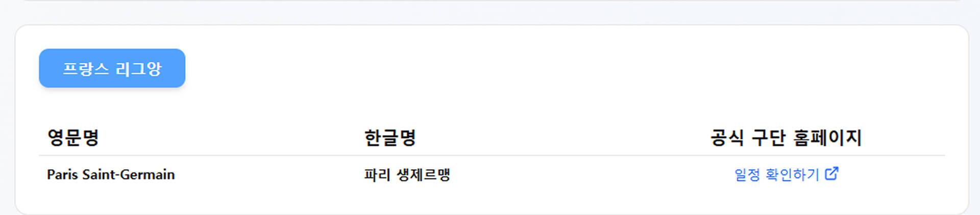Select the 프랑스 리그앙 league button
The height and width of the screenshot is (215, 980).
[x=112, y=68]
